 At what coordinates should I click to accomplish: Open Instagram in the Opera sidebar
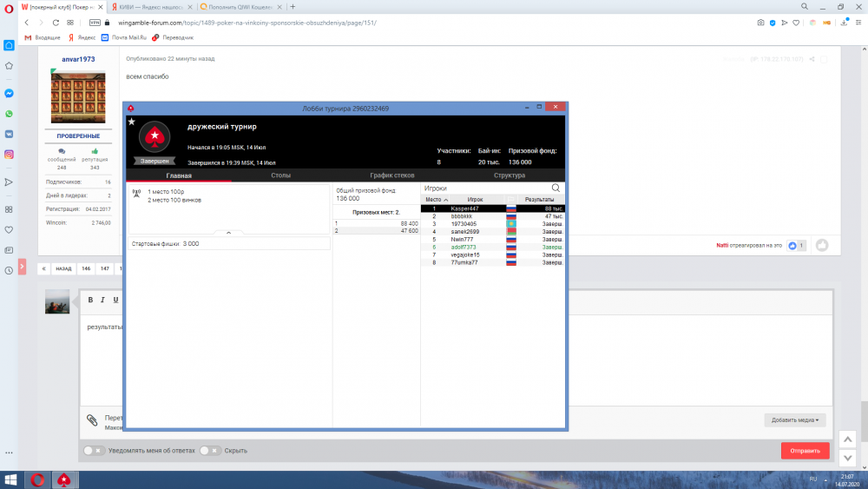[9, 155]
